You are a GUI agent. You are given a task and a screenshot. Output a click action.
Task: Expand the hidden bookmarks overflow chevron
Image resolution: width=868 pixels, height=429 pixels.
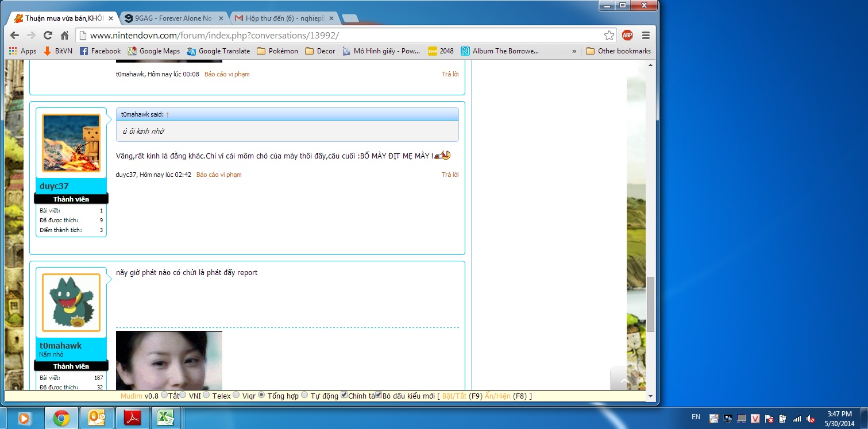click(574, 51)
